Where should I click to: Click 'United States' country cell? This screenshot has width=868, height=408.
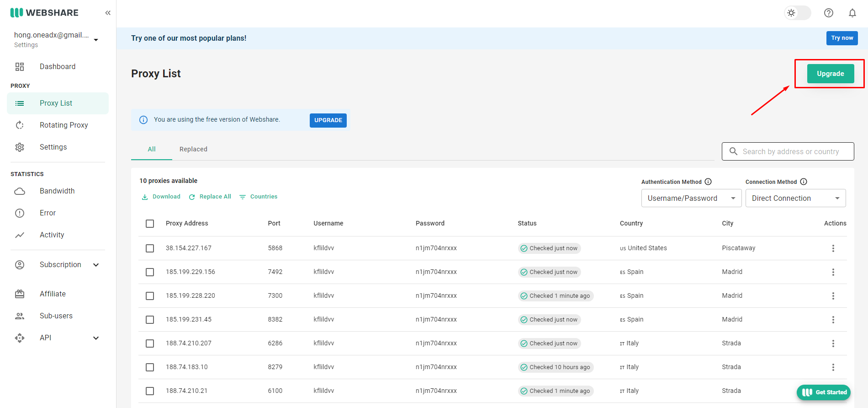[x=643, y=248]
